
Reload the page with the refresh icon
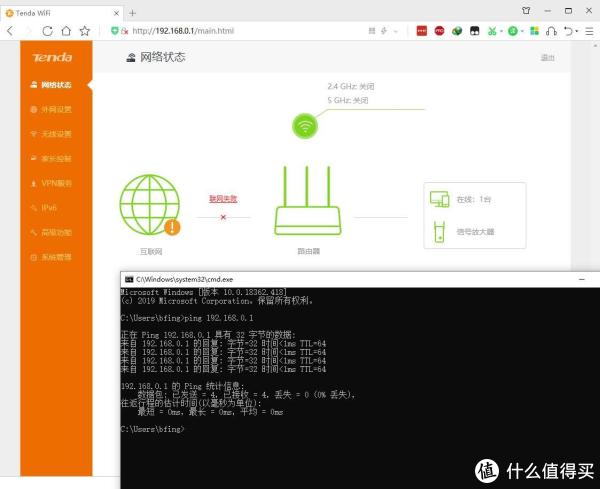[x=47, y=31]
